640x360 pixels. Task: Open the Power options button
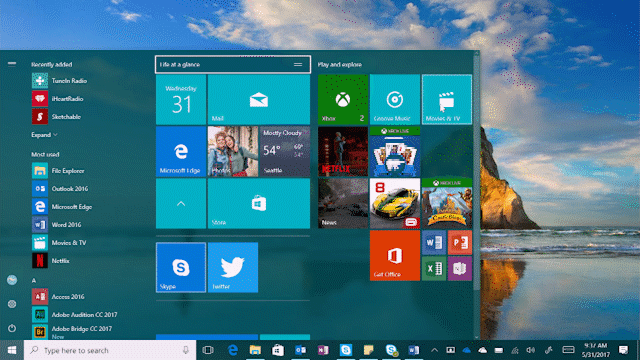(x=12, y=328)
